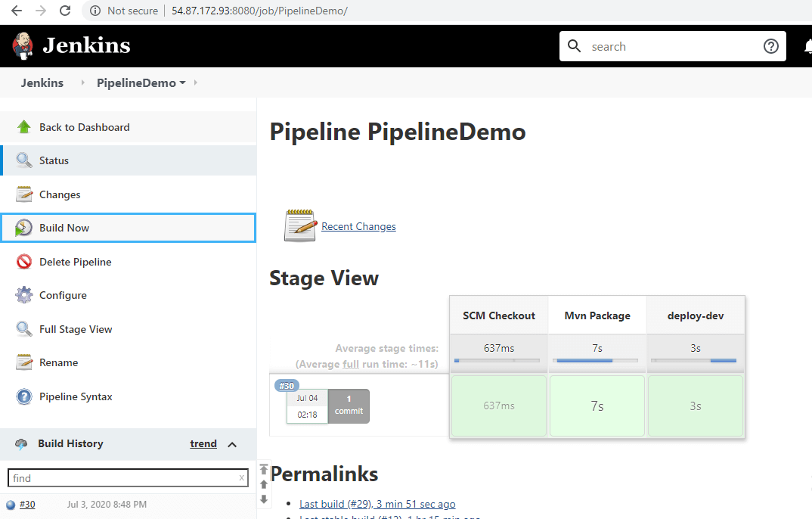Image resolution: width=812 pixels, height=519 pixels.
Task: Click the Rename notepad icon in sidebar
Action: 24,362
